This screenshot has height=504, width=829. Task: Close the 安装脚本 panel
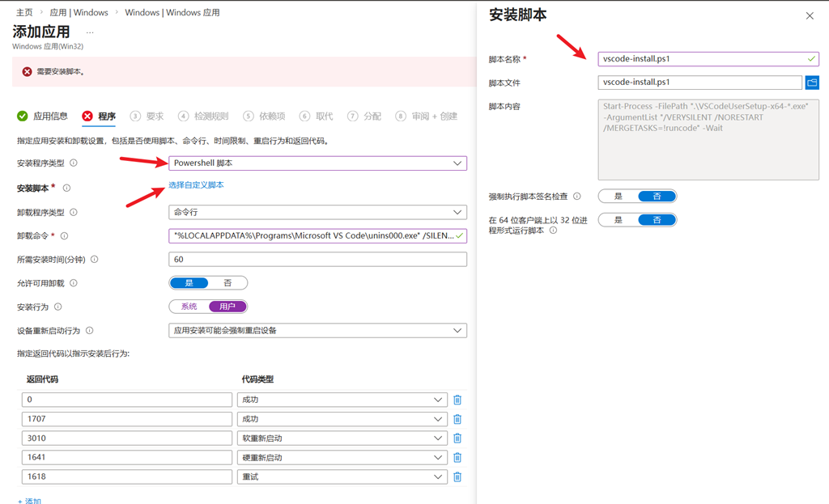click(x=810, y=16)
